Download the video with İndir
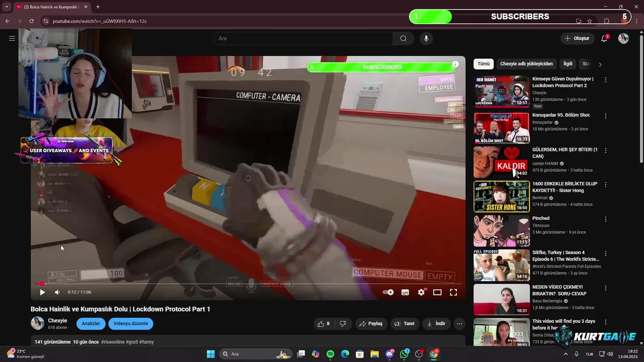Viewport: 644px width, 362px height. tap(436, 324)
